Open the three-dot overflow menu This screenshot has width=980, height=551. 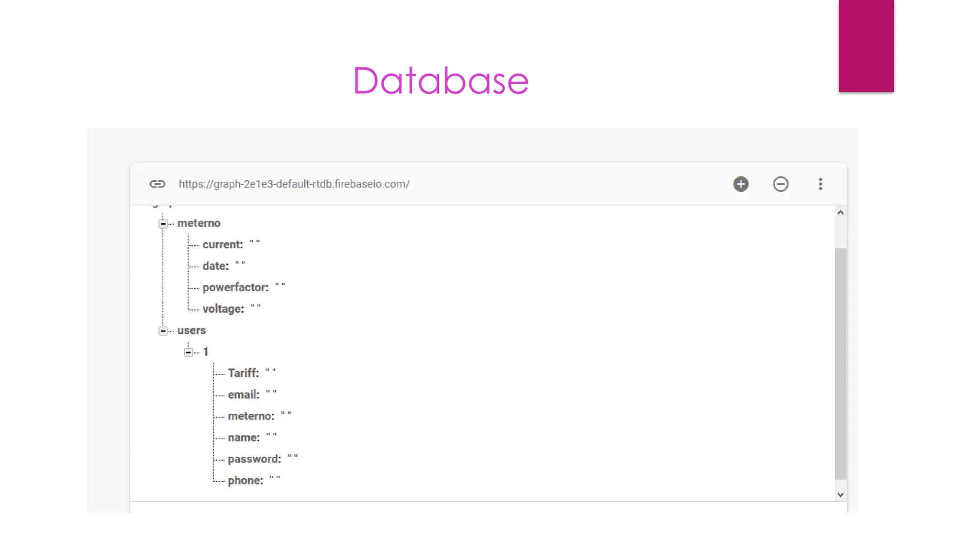point(820,184)
